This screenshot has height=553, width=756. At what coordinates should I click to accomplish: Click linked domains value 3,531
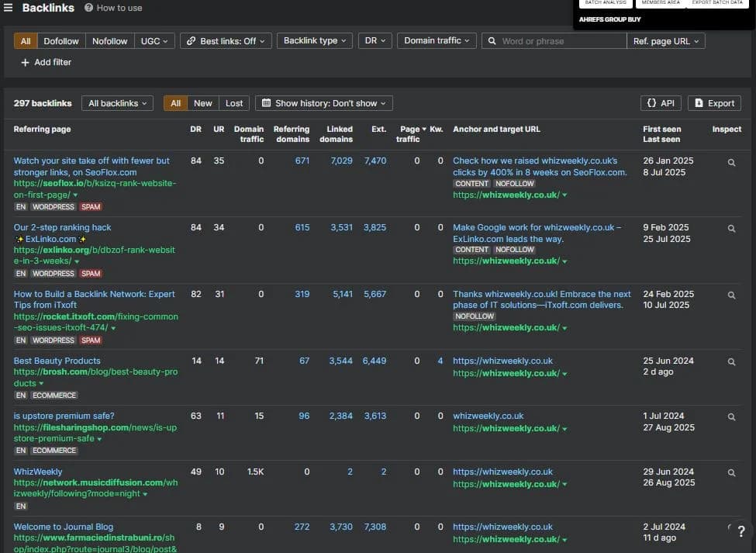341,227
